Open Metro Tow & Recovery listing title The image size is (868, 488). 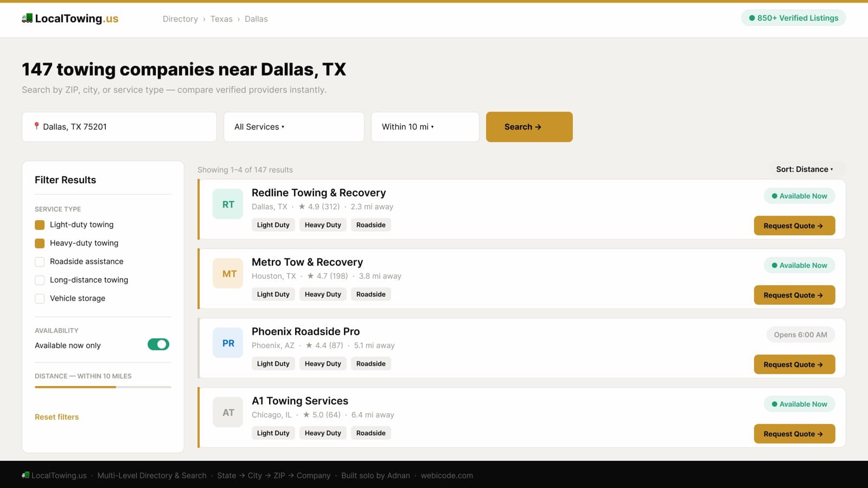(307, 262)
